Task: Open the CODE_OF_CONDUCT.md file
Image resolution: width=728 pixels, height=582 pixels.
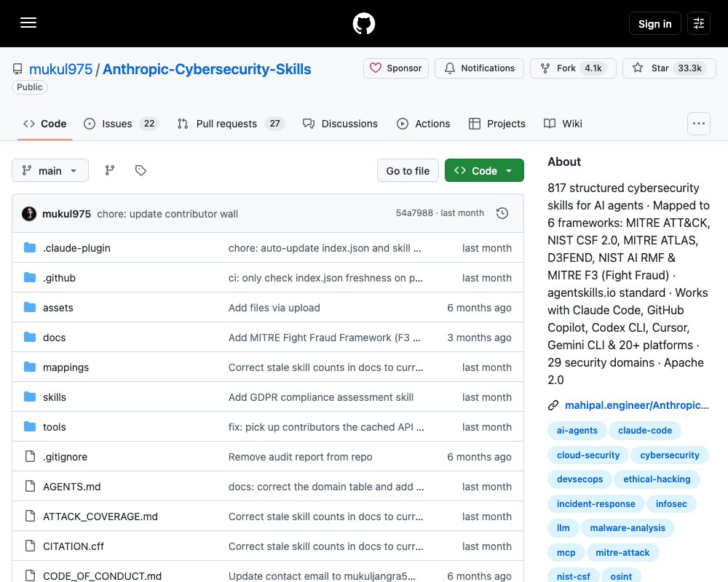Action: pos(102,576)
